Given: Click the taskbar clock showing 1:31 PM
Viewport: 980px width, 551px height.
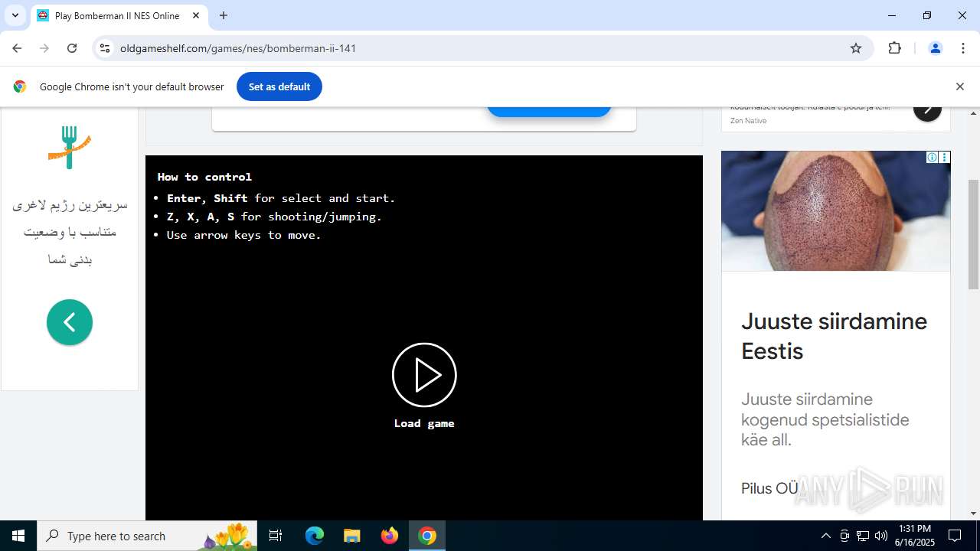Looking at the screenshot, I should tap(914, 536).
